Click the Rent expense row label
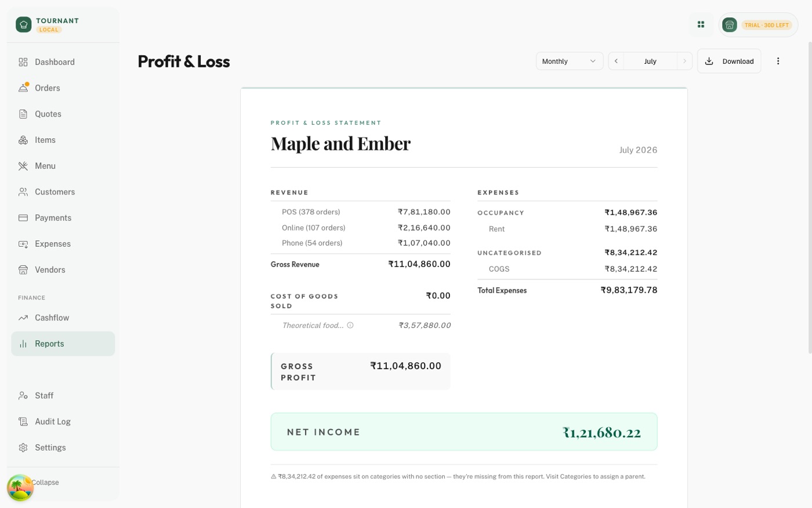The height and width of the screenshot is (508, 812). click(x=496, y=229)
